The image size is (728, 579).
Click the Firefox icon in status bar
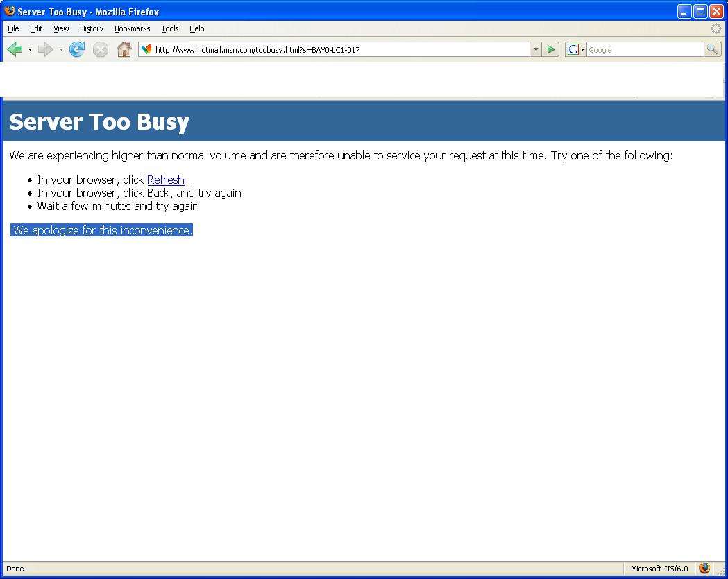coord(704,568)
